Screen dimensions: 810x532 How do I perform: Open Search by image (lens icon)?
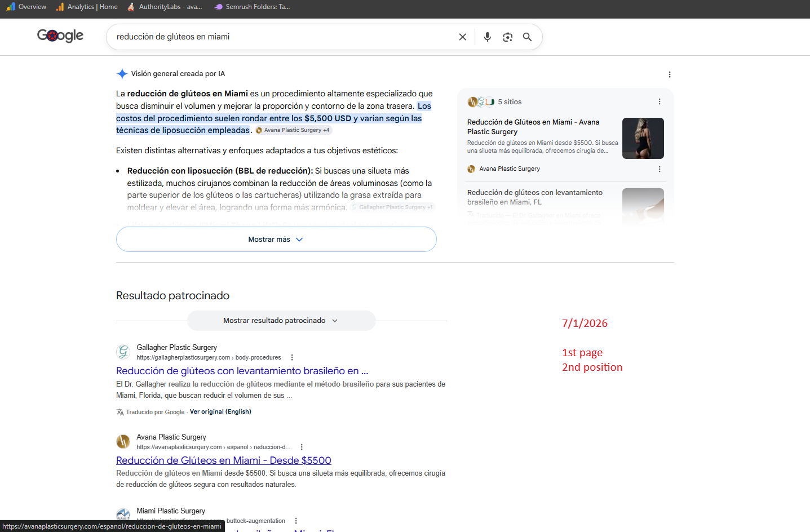508,37
